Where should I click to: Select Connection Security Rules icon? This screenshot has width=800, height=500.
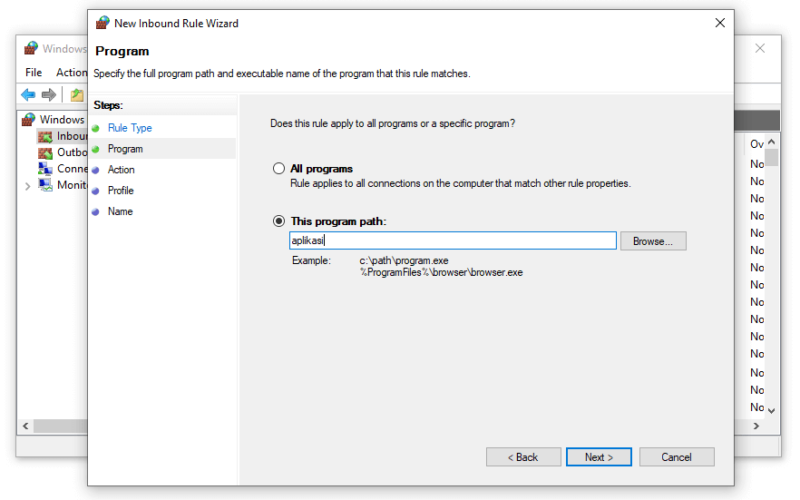pos(45,169)
